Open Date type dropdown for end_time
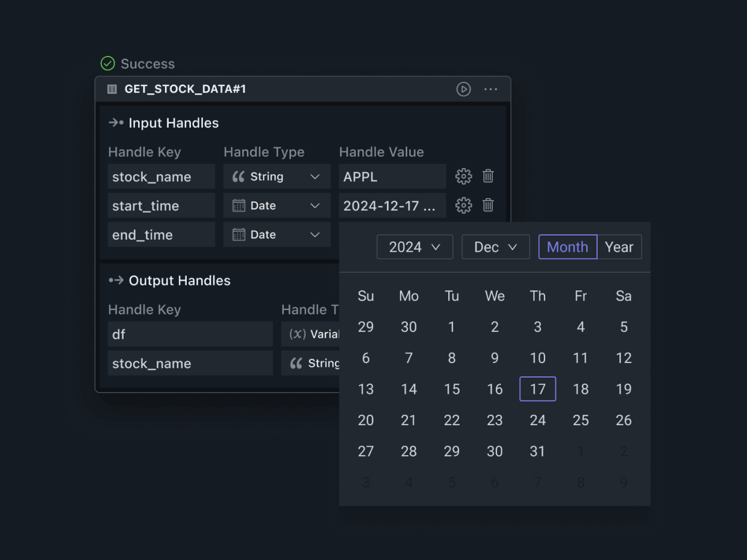The width and height of the screenshot is (747, 560). point(277,234)
